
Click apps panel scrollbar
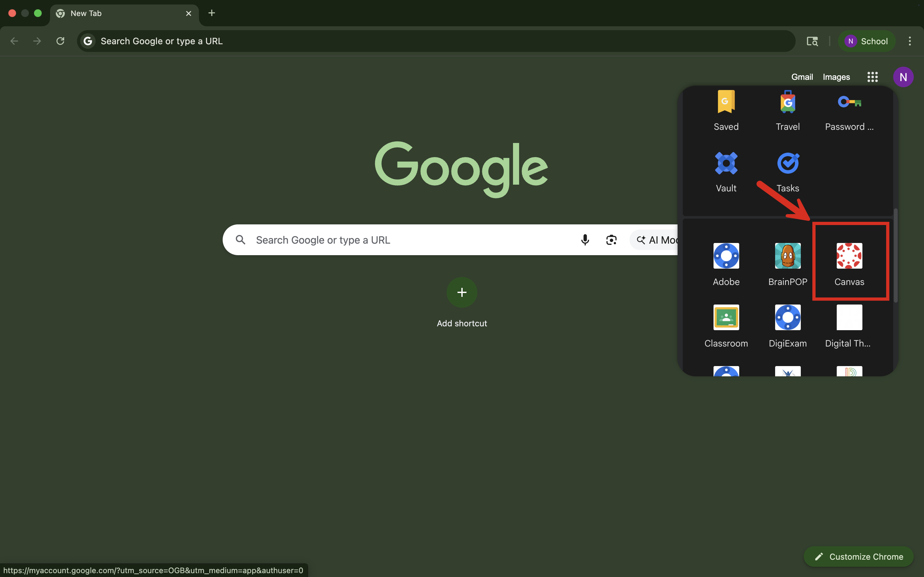point(895,256)
